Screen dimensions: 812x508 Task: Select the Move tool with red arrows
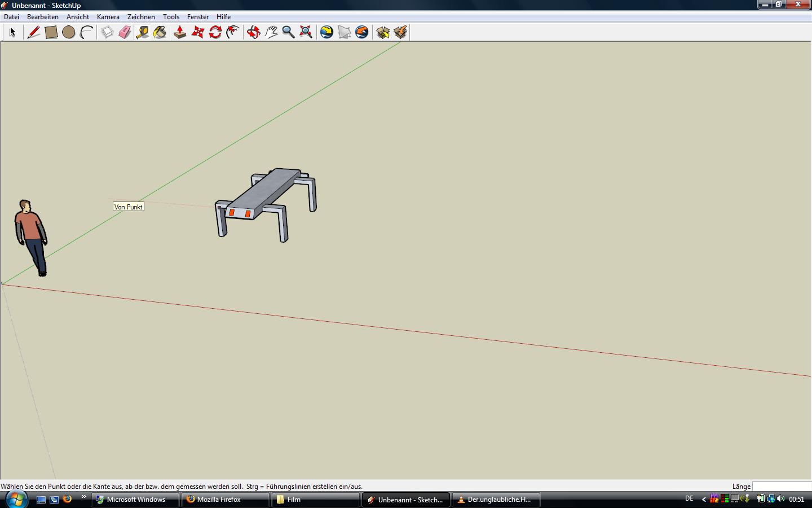197,32
